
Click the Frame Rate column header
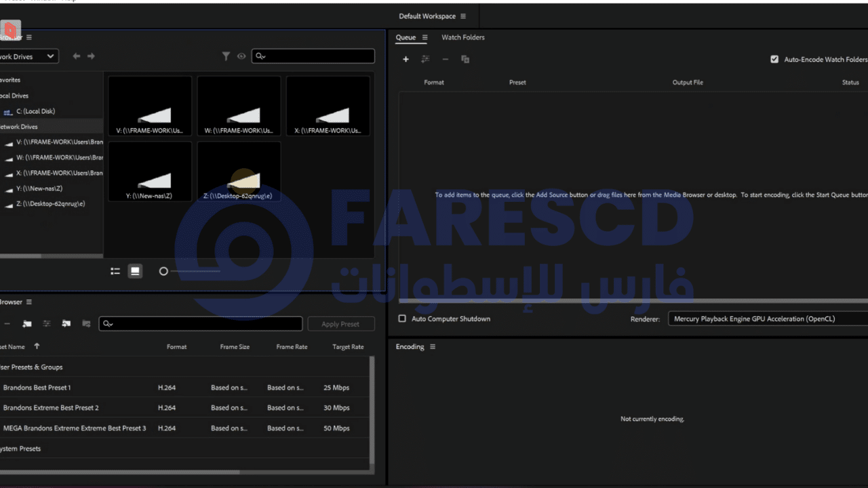[x=292, y=347]
